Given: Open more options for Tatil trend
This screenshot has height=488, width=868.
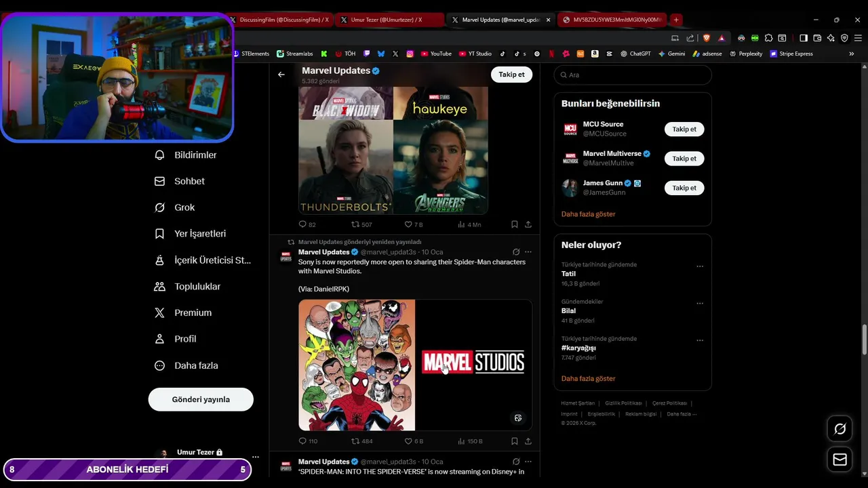Looking at the screenshot, I should click(x=700, y=266).
